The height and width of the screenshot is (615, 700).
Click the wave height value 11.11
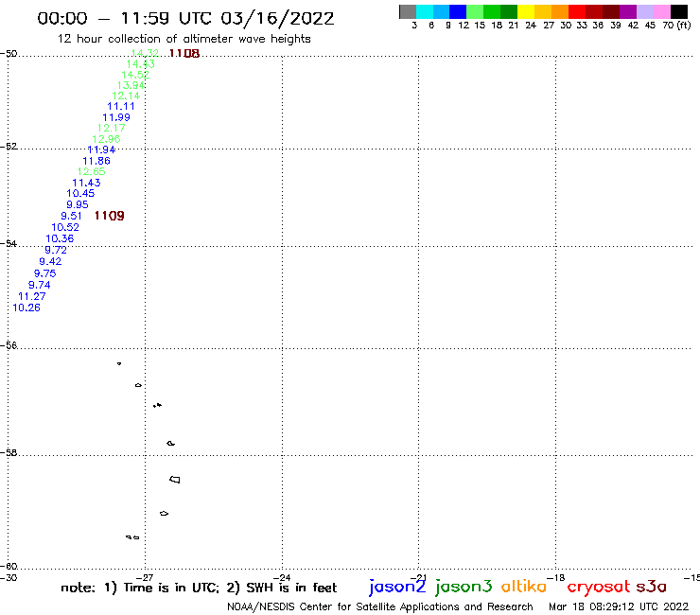121,106
